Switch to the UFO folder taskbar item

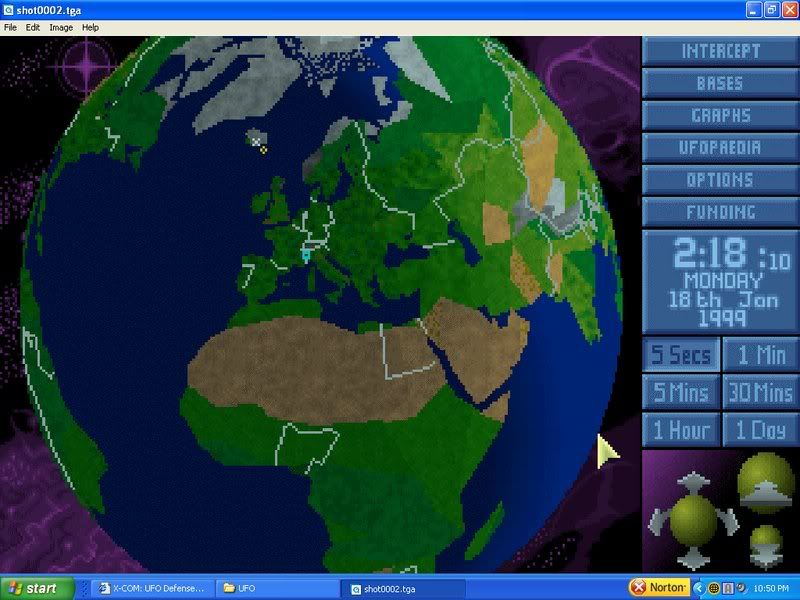click(x=277, y=588)
